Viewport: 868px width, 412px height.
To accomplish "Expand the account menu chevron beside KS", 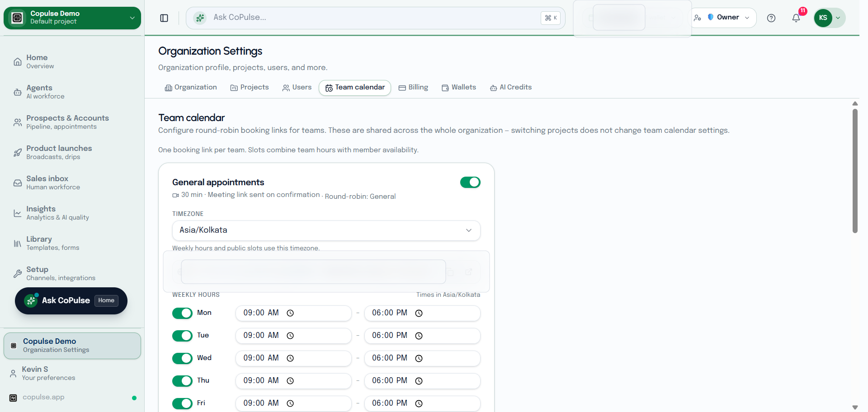I will [x=838, y=18].
